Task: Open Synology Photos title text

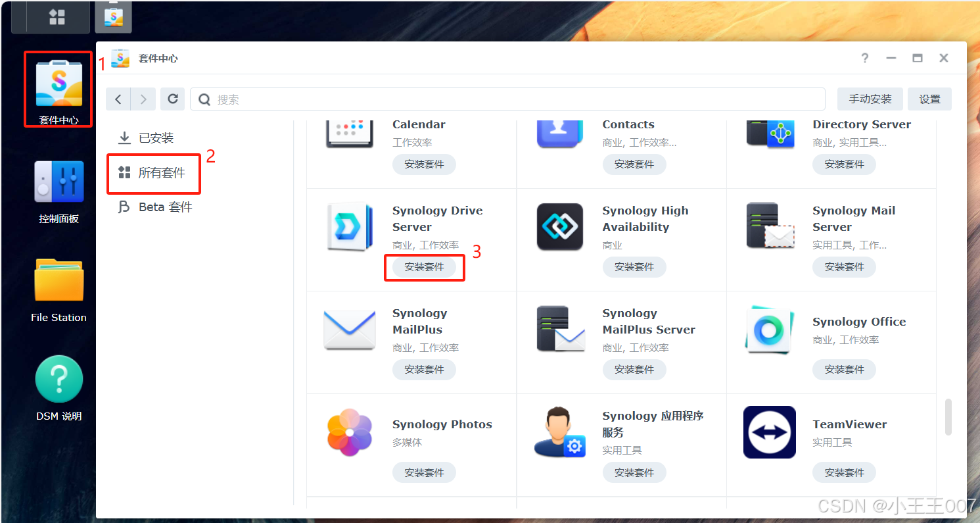Action: pyautogui.click(x=442, y=424)
